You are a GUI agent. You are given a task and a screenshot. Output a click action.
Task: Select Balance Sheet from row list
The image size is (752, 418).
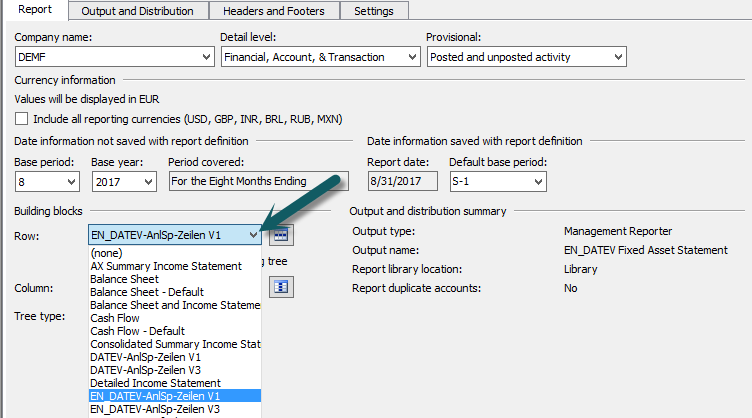124,279
